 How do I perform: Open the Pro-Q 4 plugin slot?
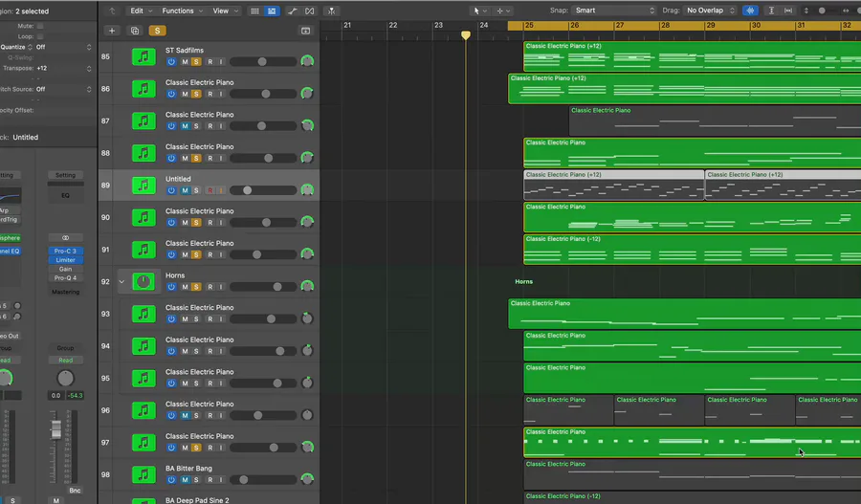(65, 277)
